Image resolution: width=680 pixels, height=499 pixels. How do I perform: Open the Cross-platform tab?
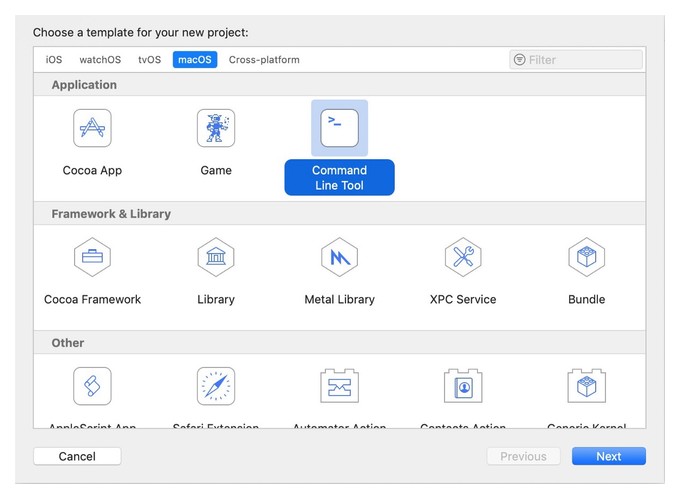[264, 59]
